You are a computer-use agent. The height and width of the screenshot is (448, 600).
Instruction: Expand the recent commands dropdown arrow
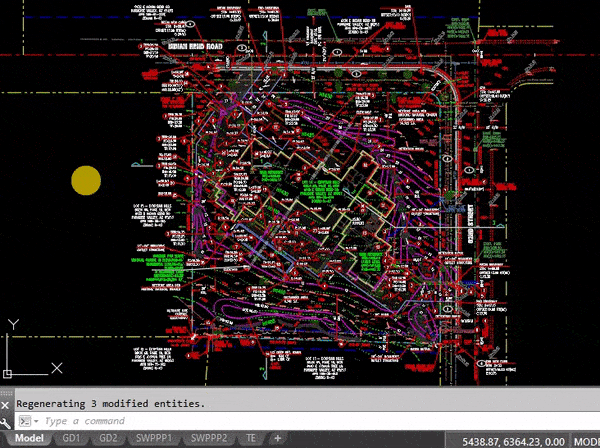[36, 421]
